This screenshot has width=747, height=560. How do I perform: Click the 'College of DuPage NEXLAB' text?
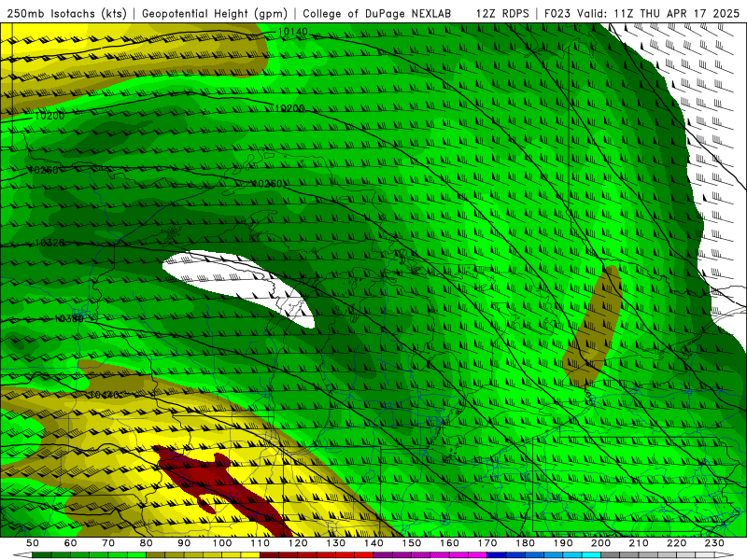pos(376,13)
